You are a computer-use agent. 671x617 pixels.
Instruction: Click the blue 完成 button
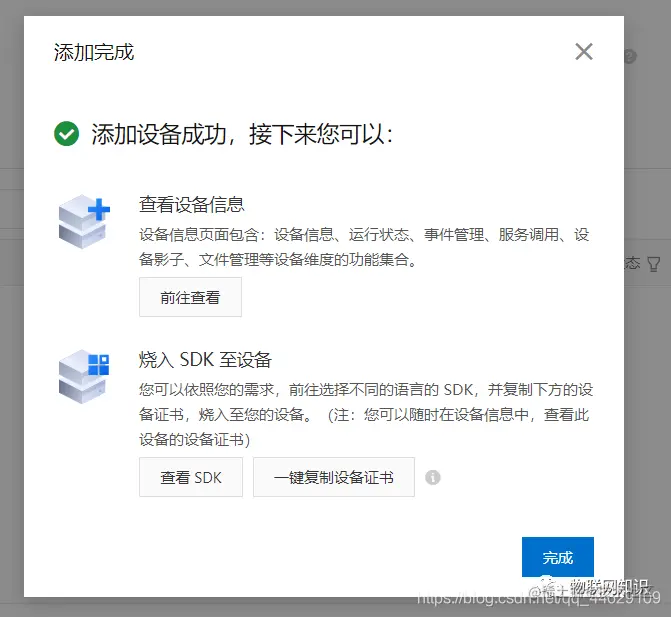coord(558,557)
